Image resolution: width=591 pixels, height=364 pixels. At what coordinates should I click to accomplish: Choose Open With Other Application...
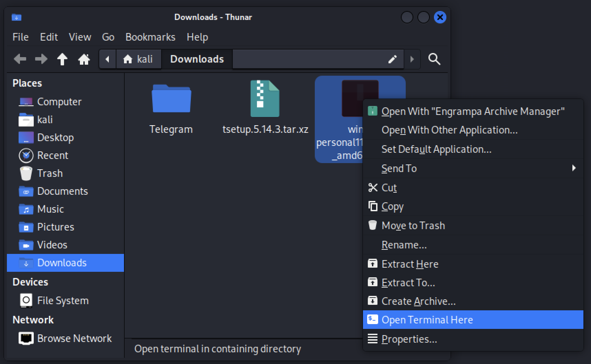tap(473, 130)
